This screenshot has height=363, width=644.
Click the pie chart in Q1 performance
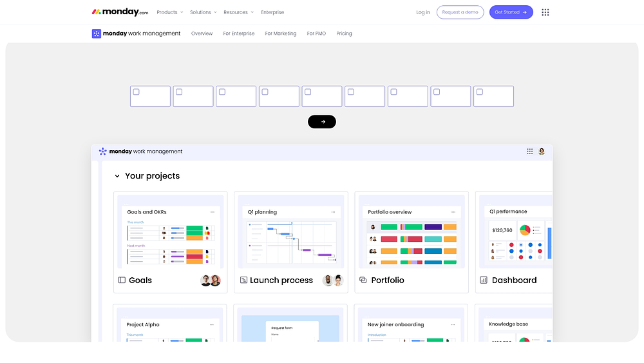tap(525, 230)
